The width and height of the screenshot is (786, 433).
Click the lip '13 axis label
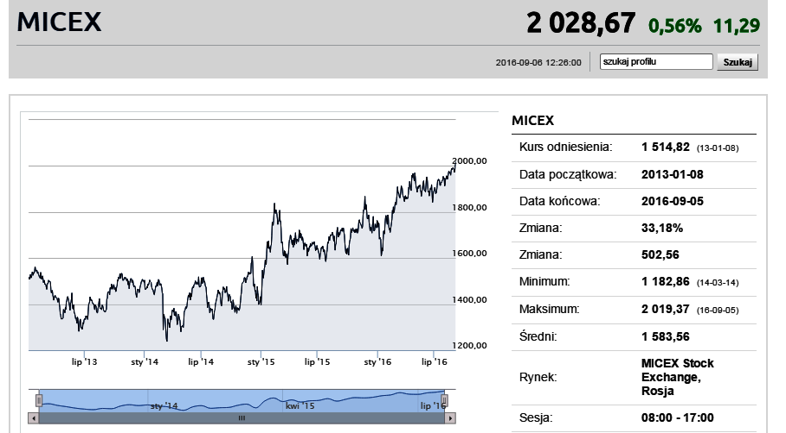point(84,362)
